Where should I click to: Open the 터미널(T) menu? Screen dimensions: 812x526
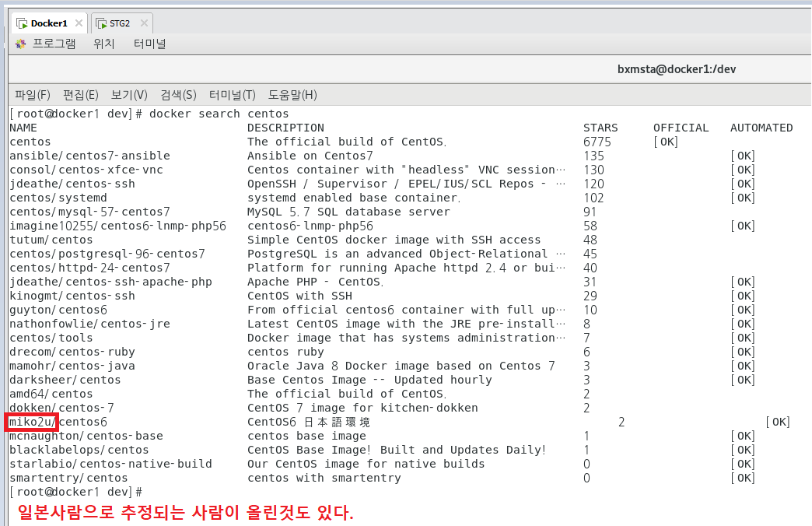[x=232, y=95]
